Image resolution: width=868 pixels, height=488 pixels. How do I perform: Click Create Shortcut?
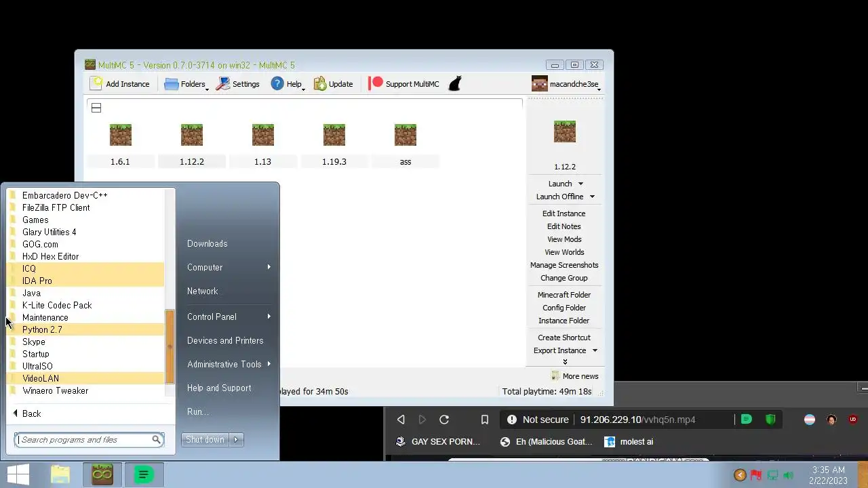tap(564, 338)
